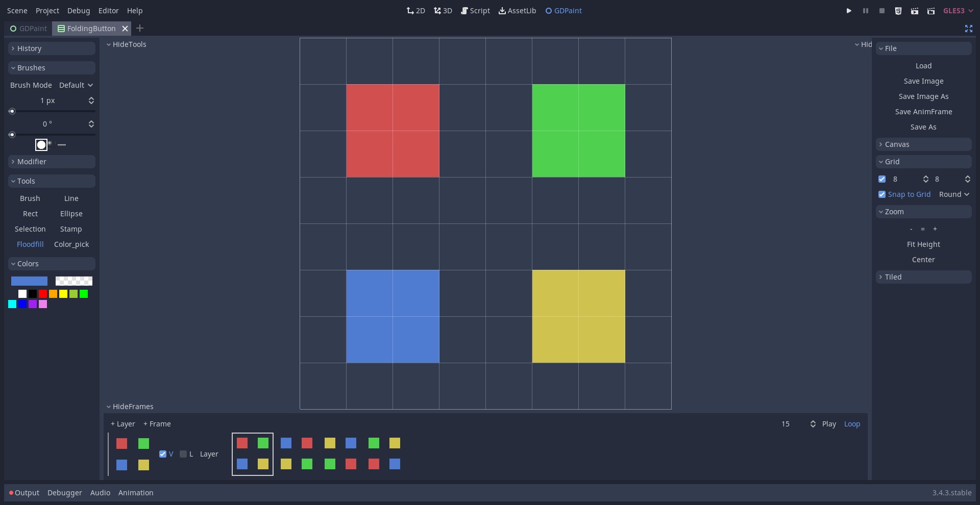Click the Fit Height button
Screen dimensions: 980x505
[x=923, y=244]
